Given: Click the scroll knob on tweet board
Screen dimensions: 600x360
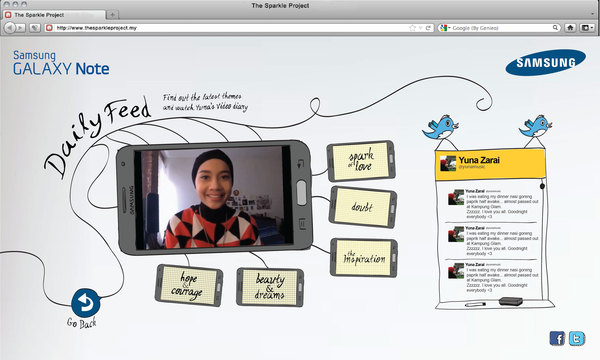Looking at the screenshot, I should coord(542,186).
